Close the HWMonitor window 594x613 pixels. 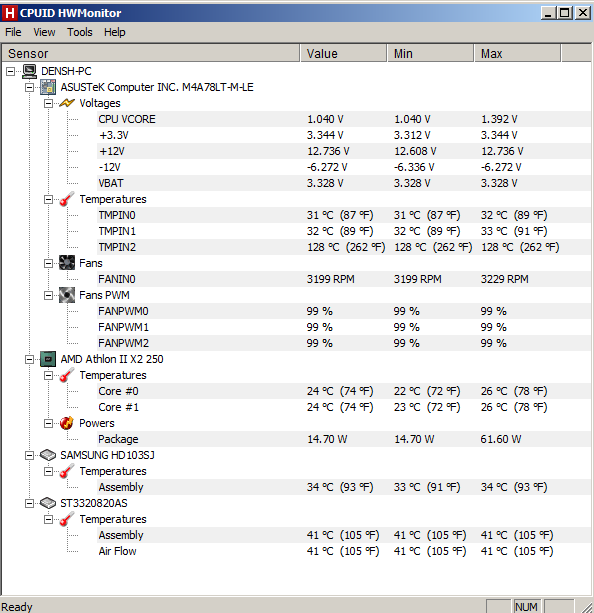[x=583, y=13]
